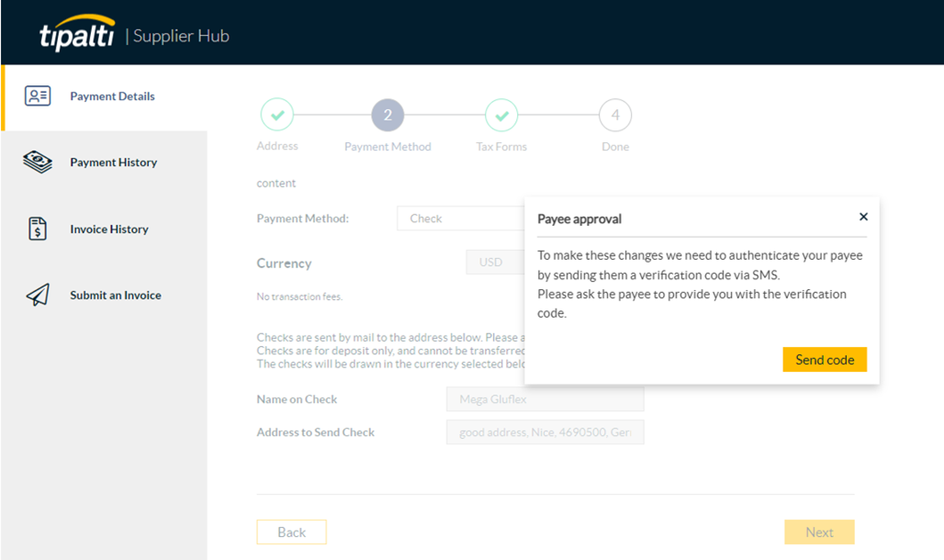
Task: Click the Payee approval dialog title
Action: tap(579, 219)
